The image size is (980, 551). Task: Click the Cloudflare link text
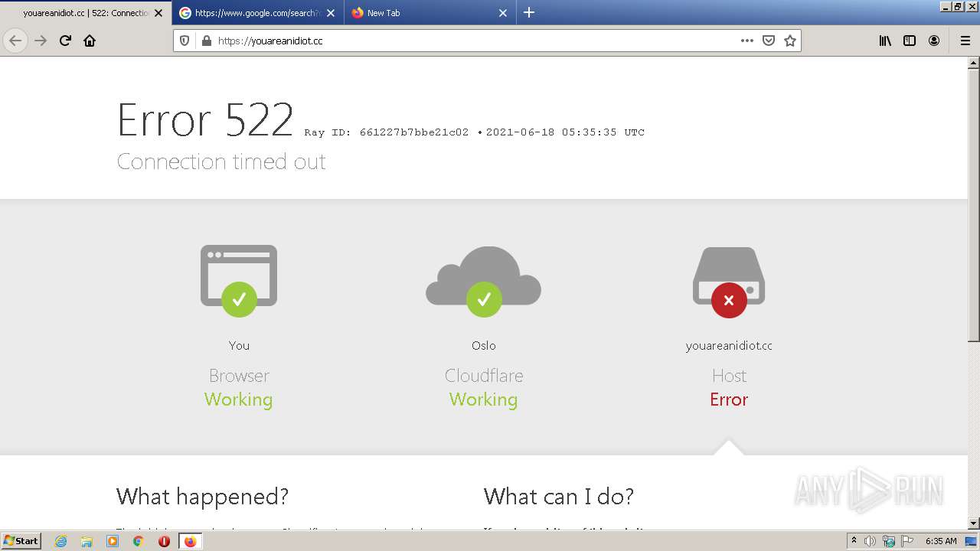(x=484, y=376)
